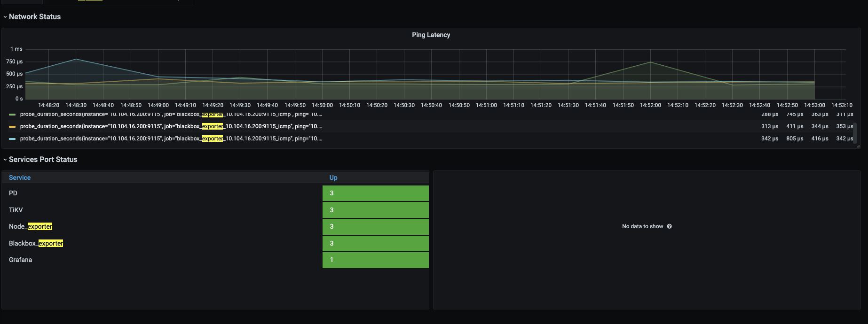
Task: Toggle the cyan probe_duration_seconds series label
Action: tap(171, 139)
